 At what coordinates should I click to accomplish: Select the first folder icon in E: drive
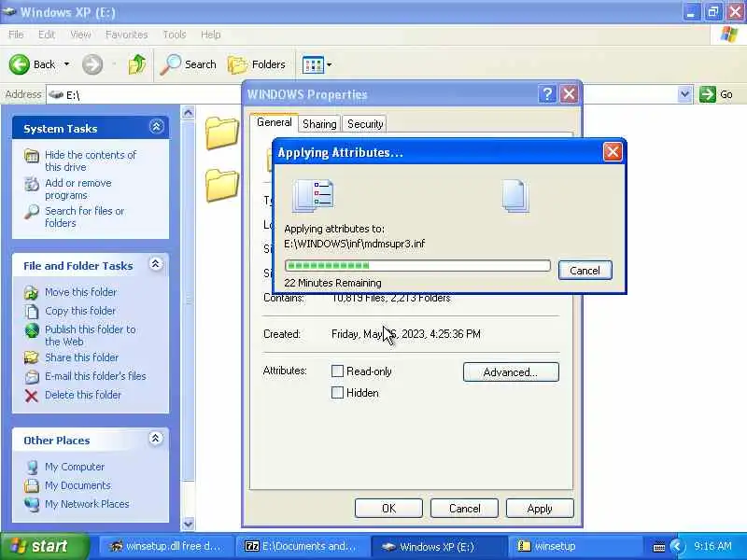pyautogui.click(x=222, y=133)
